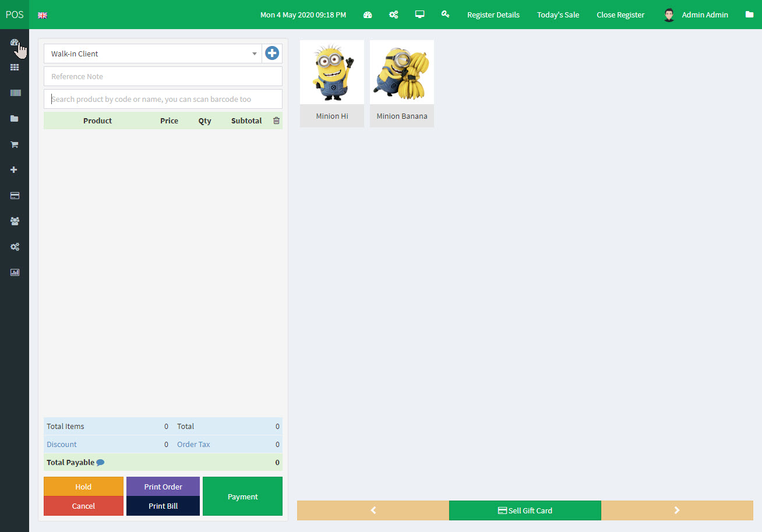Click the Print Bill button

pyautogui.click(x=163, y=506)
